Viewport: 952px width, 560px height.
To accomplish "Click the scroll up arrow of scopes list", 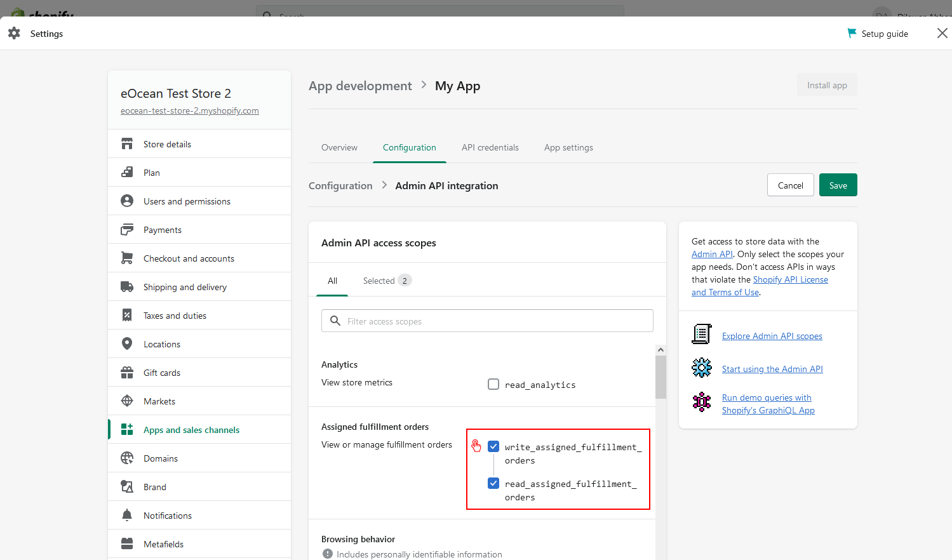I will click(660, 350).
